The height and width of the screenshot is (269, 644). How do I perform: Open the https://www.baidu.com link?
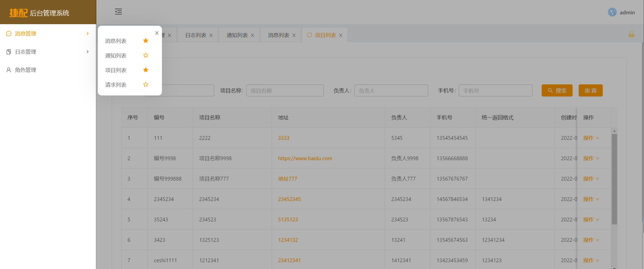pos(305,158)
